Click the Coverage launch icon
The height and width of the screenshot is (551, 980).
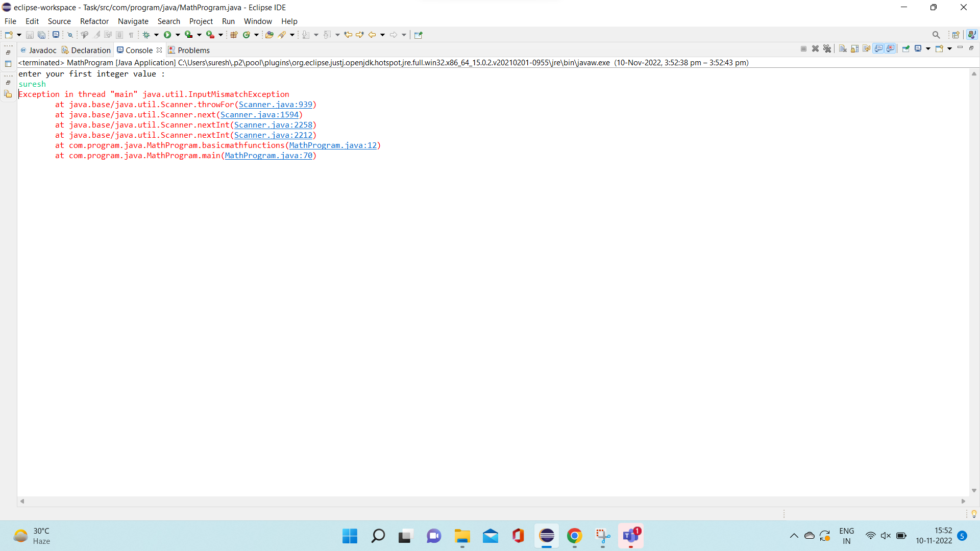(x=188, y=34)
